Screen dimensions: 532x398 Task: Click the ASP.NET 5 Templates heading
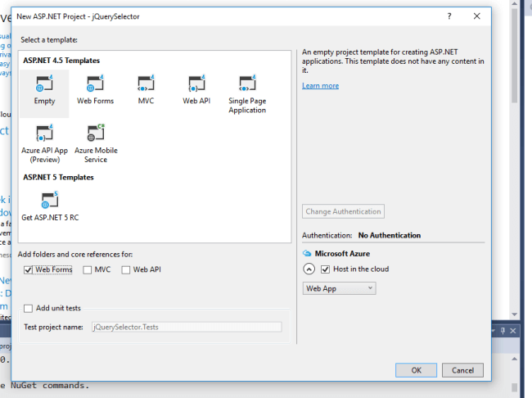tap(58, 177)
